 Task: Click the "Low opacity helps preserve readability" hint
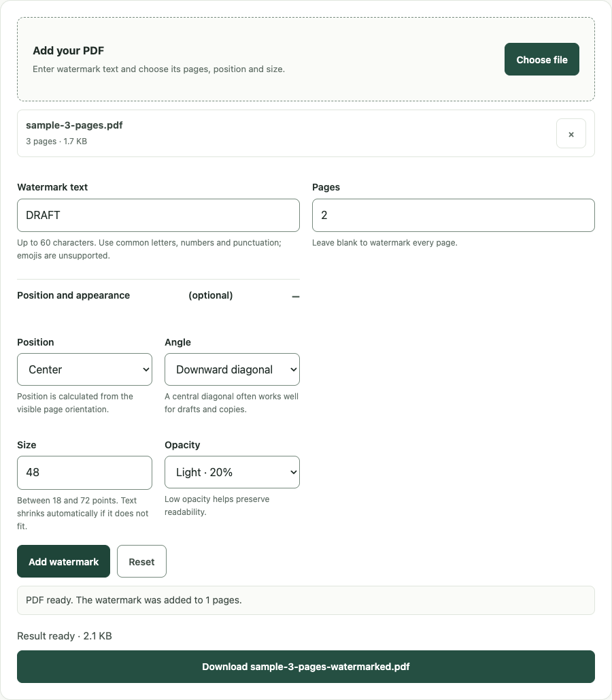coord(217,505)
